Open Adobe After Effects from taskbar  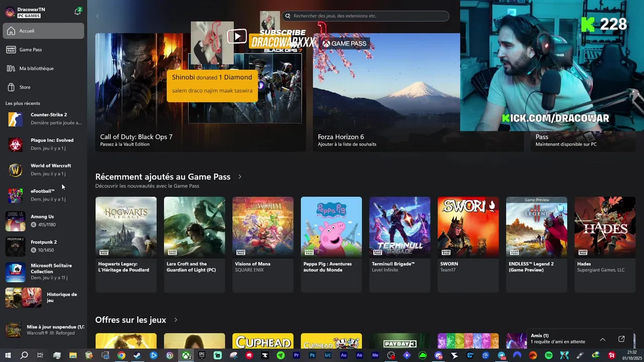(x=359, y=355)
